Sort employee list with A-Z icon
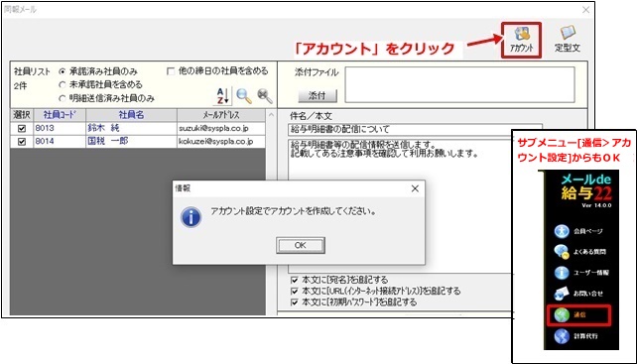This screenshot has height=364, width=637. 223,96
